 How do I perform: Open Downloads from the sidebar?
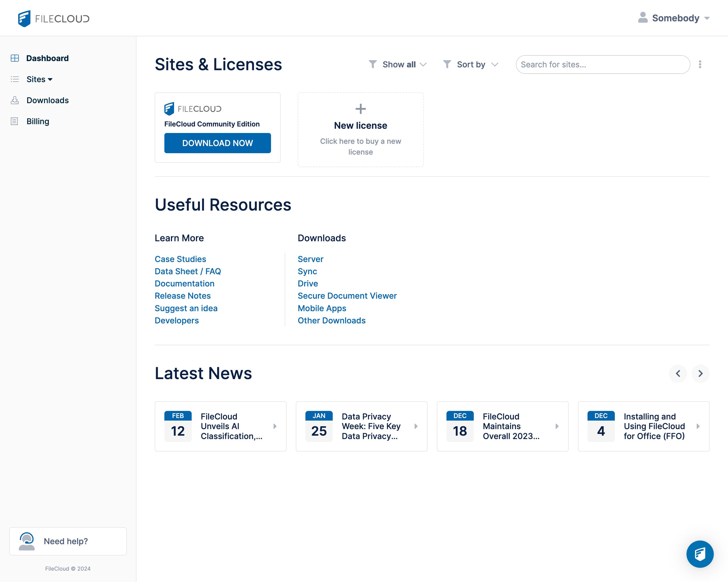point(47,100)
